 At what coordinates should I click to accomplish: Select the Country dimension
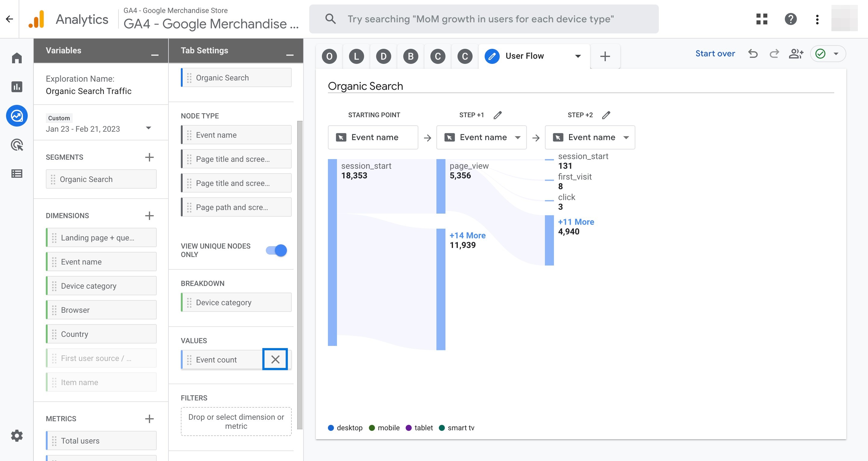(x=101, y=334)
